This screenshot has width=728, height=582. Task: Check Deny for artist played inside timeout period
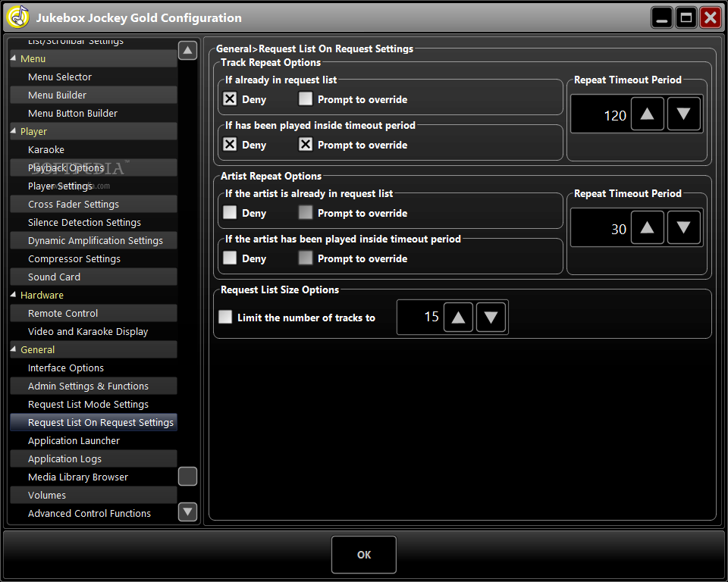230,258
